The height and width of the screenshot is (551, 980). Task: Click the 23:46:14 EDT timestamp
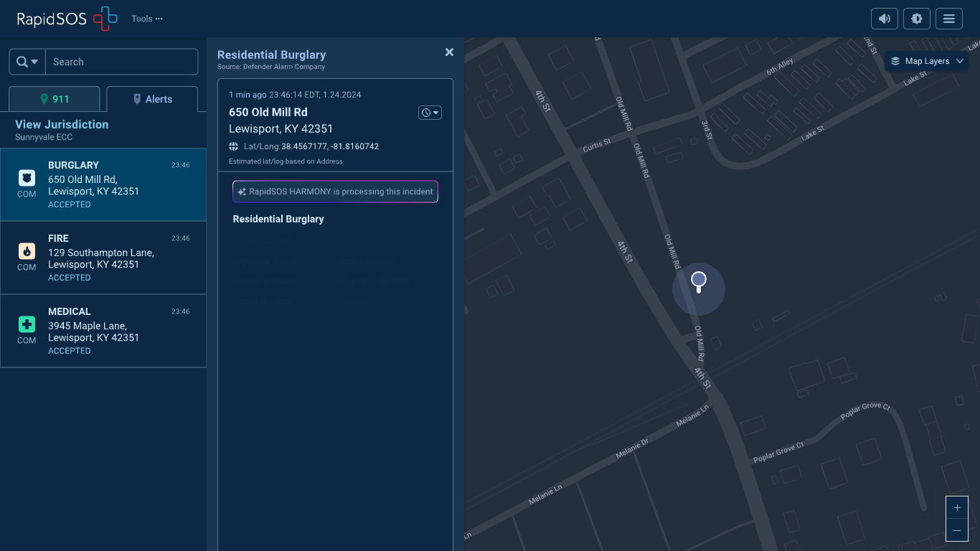315,95
